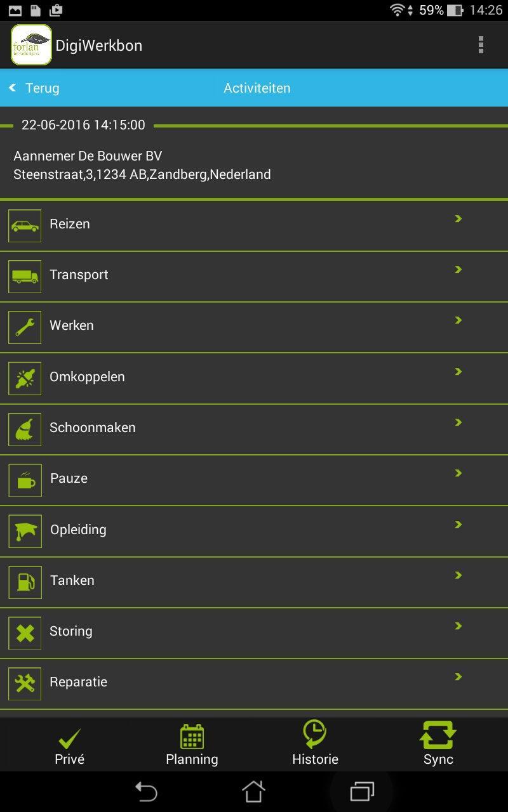Expand the Storing row chevron
The height and width of the screenshot is (812, 508).
(x=458, y=626)
